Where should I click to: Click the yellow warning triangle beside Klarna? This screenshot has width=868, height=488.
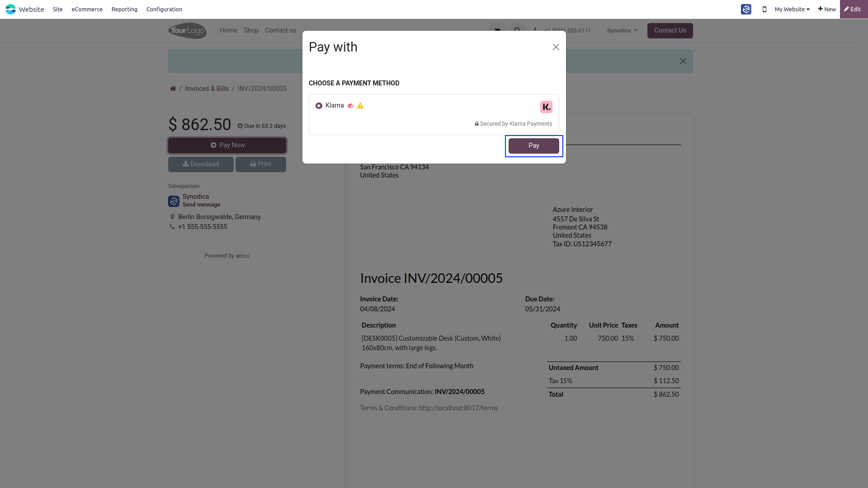tap(360, 106)
